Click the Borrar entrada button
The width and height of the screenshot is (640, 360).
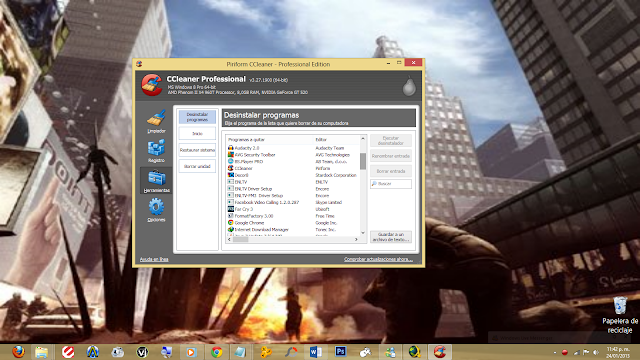391,171
